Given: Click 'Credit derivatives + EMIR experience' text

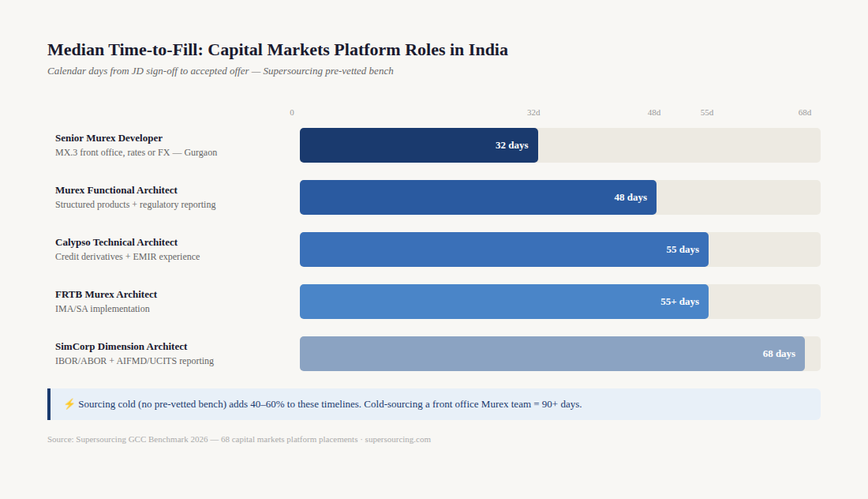Looking at the screenshot, I should coord(127,257).
